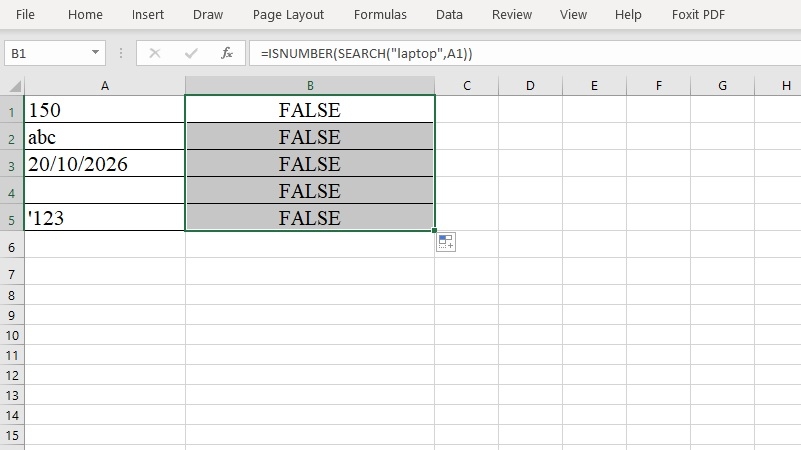
Task: Open the Auto Fill Options button
Action: pyautogui.click(x=446, y=242)
